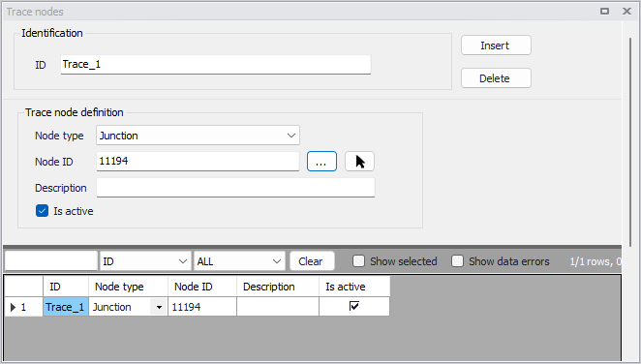Open node browse dialog with ellipsis button
641x364 pixels.
point(321,162)
